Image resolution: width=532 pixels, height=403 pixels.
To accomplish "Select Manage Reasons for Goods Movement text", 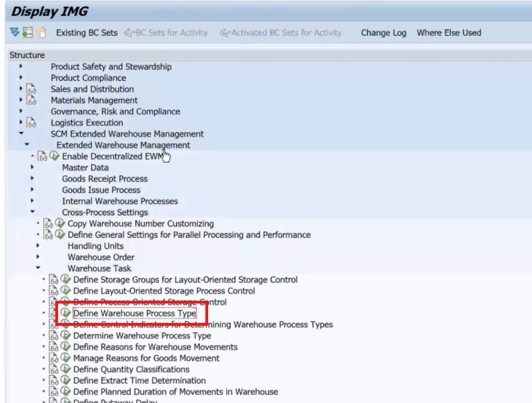I will [146, 358].
